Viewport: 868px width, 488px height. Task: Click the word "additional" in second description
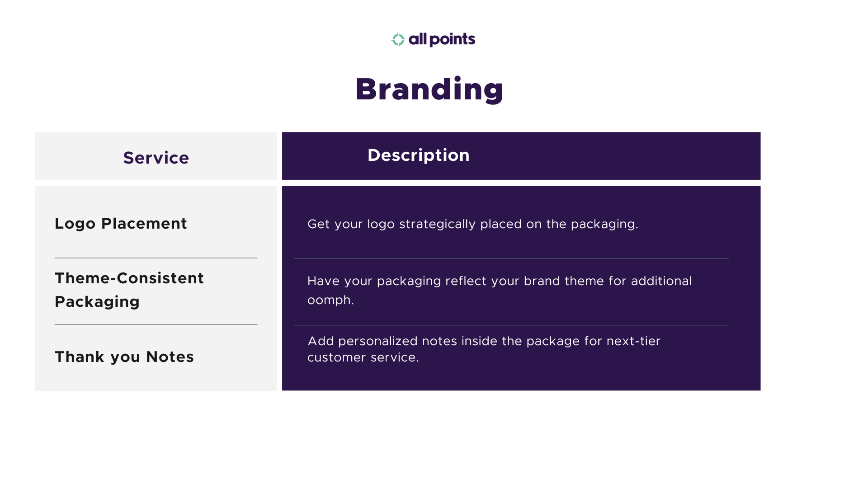(x=661, y=281)
